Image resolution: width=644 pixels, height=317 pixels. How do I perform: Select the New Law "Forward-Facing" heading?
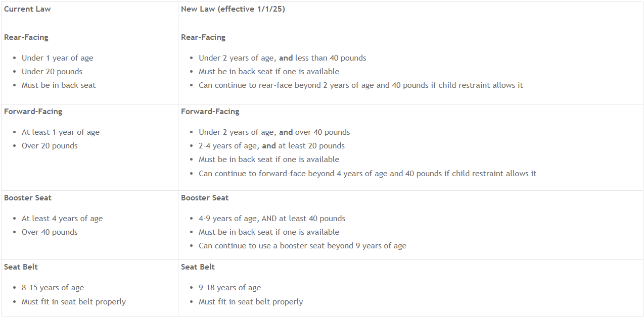coord(210,112)
